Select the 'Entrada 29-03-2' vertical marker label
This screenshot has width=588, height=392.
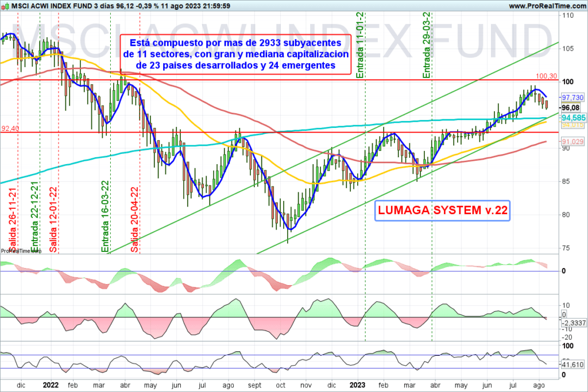click(427, 45)
